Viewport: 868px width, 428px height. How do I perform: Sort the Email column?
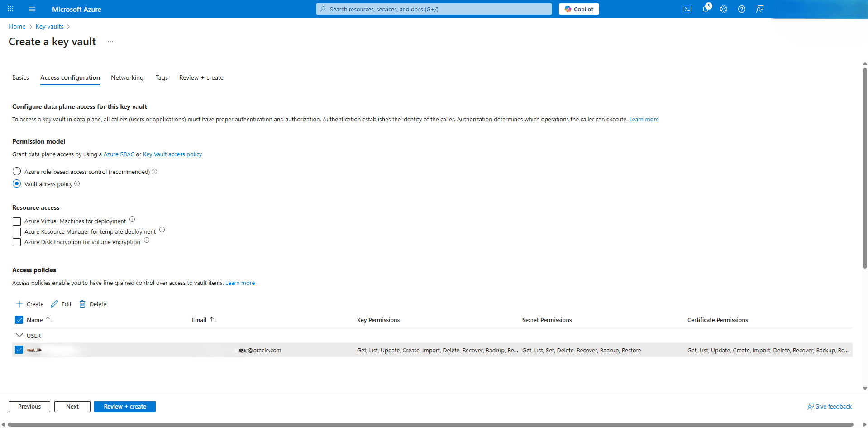pyautogui.click(x=204, y=320)
